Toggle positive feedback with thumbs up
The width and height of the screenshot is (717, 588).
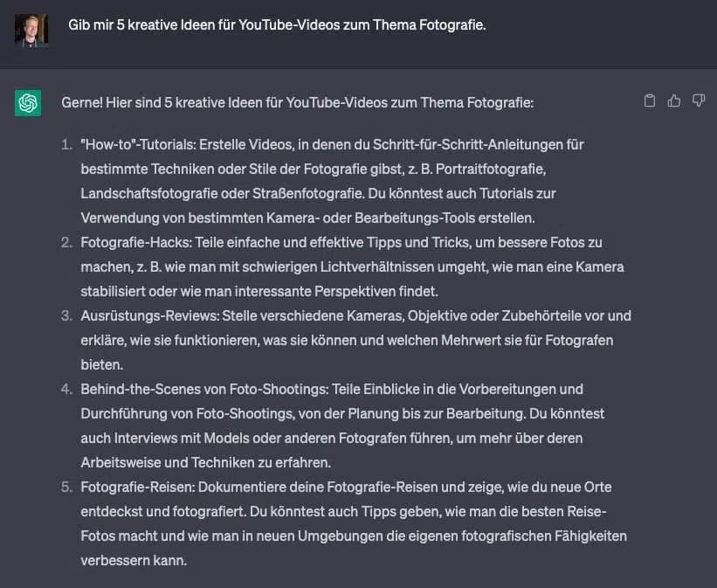[x=673, y=100]
